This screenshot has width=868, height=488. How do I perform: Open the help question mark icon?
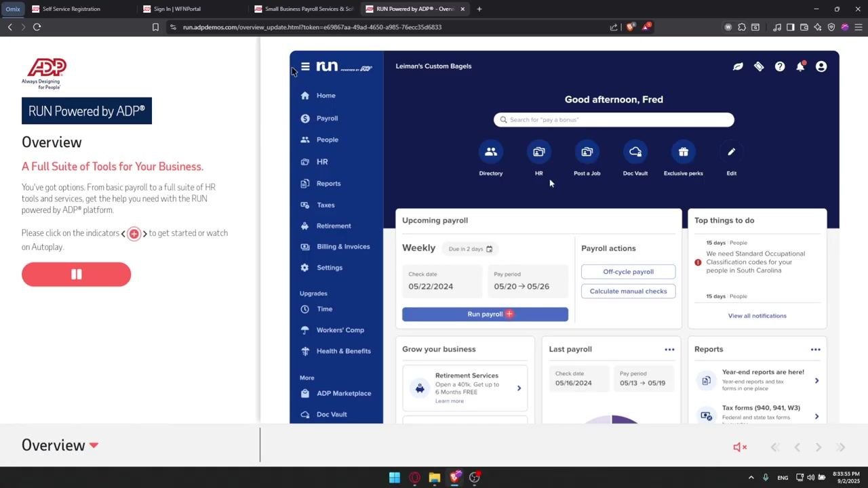coord(780,66)
